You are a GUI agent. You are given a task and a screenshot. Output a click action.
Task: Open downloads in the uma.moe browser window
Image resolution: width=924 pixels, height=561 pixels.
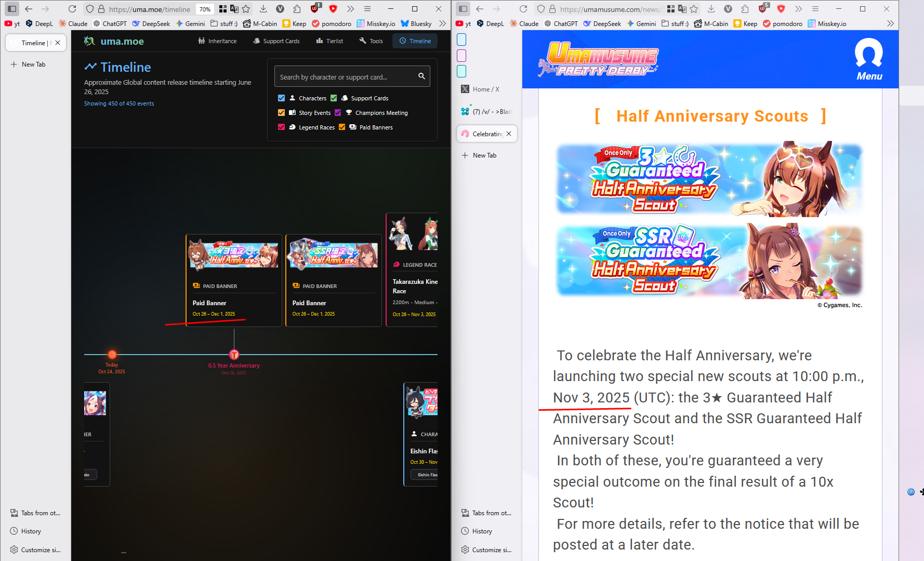coord(263,9)
